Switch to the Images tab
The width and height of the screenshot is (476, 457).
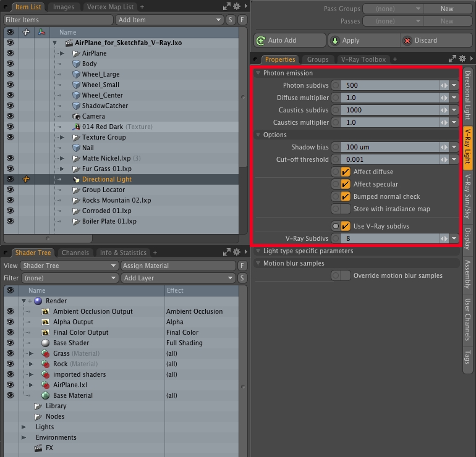point(64,7)
